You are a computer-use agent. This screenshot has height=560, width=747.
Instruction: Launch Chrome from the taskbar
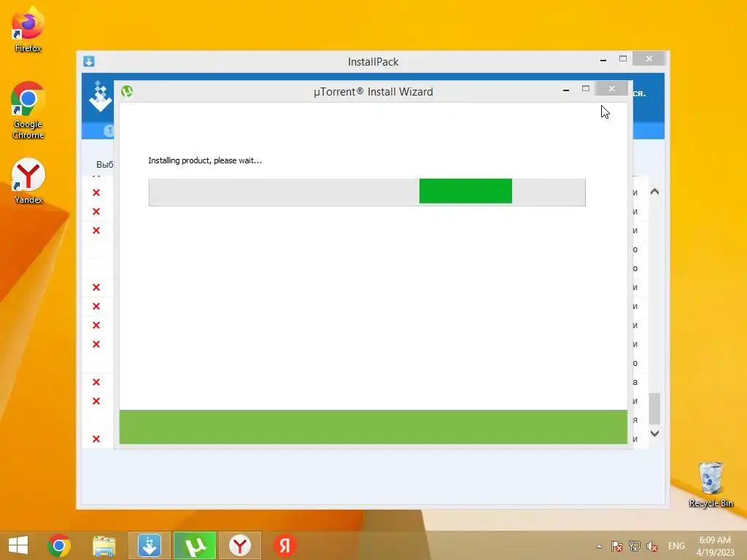pyautogui.click(x=59, y=545)
